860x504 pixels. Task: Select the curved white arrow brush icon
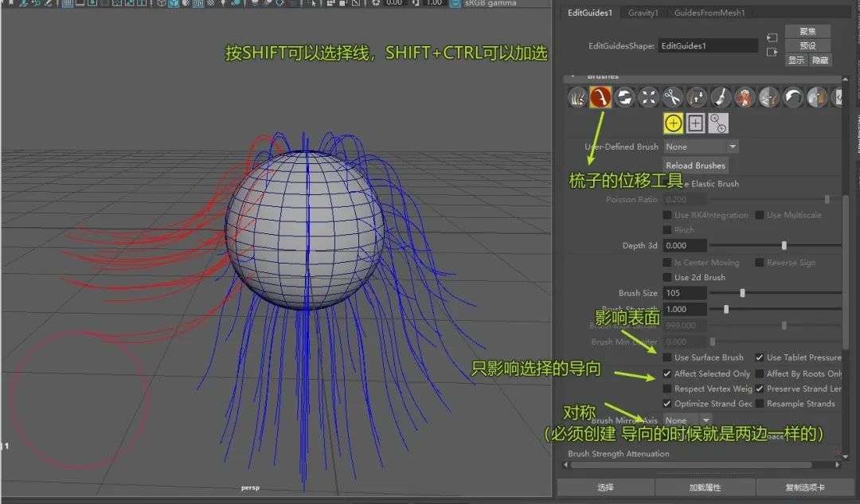[792, 98]
